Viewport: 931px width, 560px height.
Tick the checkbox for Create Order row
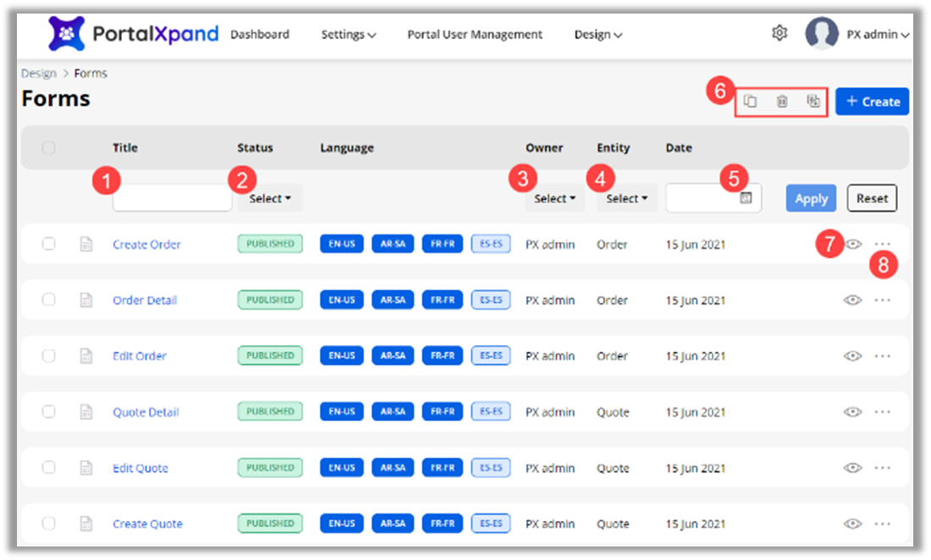[x=49, y=244]
